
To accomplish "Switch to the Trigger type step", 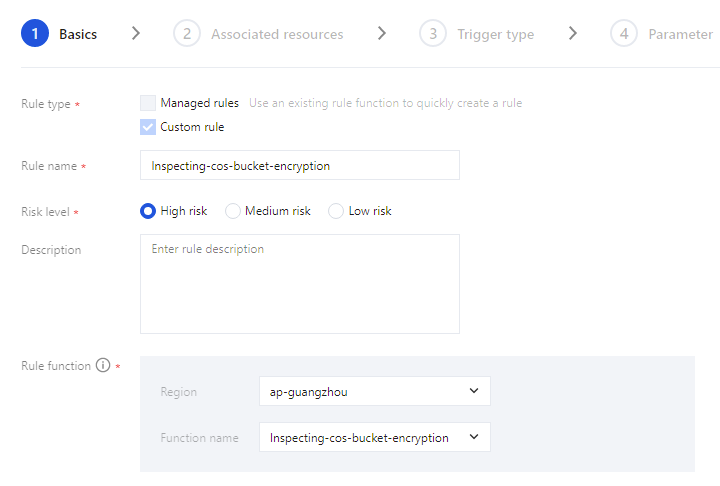I will tap(495, 35).
